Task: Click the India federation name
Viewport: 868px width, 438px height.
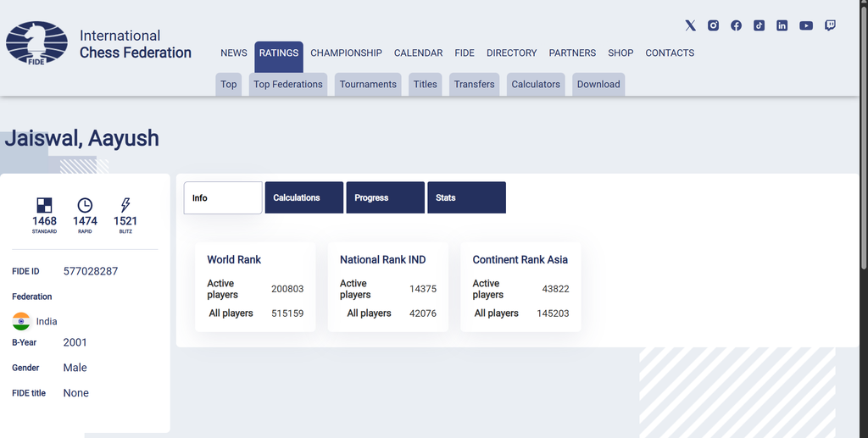Action: [47, 321]
